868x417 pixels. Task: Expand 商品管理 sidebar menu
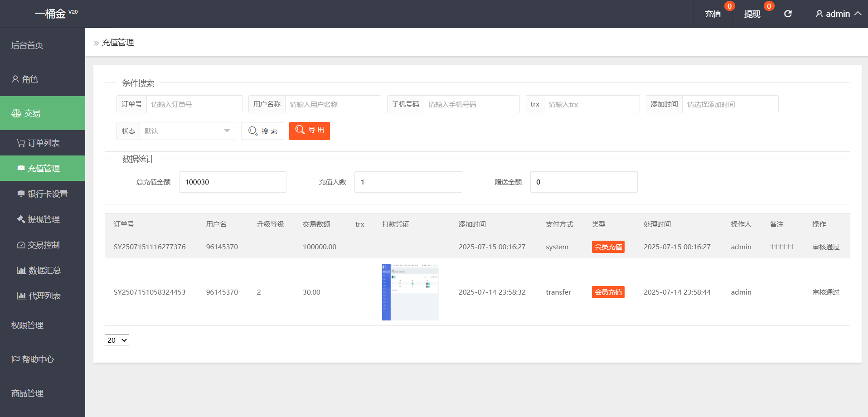[x=43, y=393]
